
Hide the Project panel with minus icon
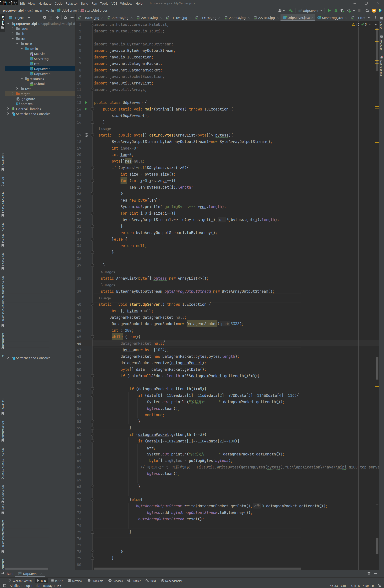(x=72, y=18)
